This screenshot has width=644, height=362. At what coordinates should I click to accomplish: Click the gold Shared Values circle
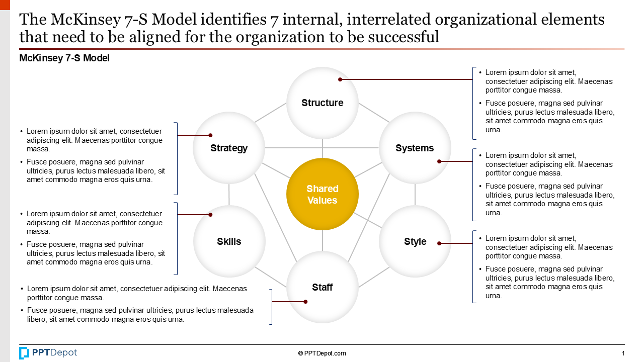(323, 194)
